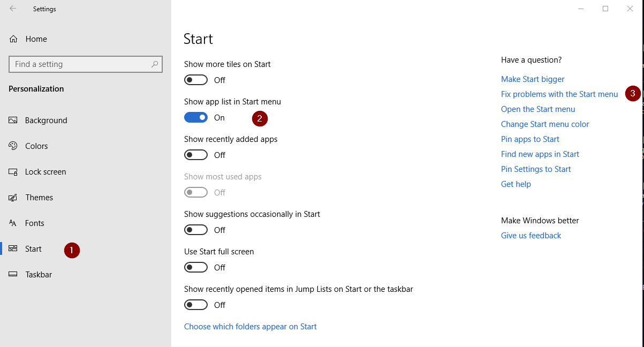Turn on Use Start full screen

click(x=196, y=268)
